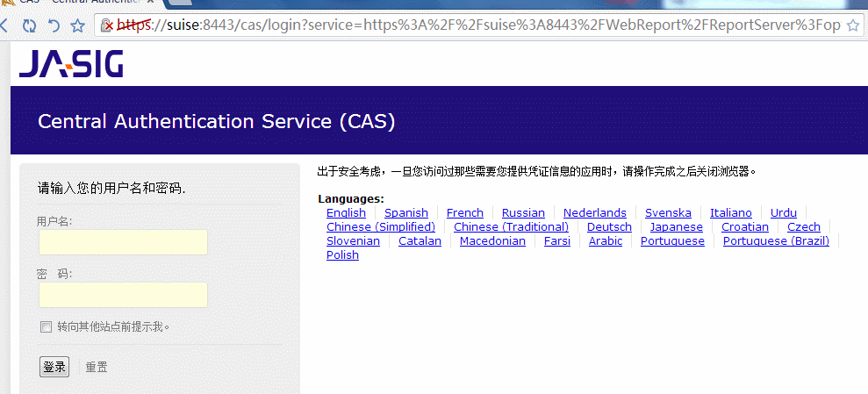Focus the 用户名 username field
The height and width of the screenshot is (394, 868).
pyautogui.click(x=123, y=242)
